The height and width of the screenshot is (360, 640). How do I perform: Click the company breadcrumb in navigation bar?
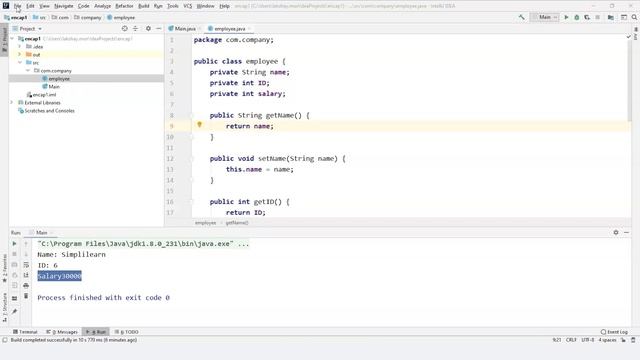click(87, 18)
